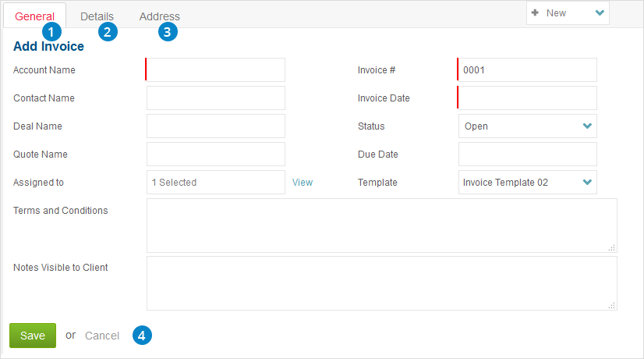Open the Address tab

[x=159, y=16]
